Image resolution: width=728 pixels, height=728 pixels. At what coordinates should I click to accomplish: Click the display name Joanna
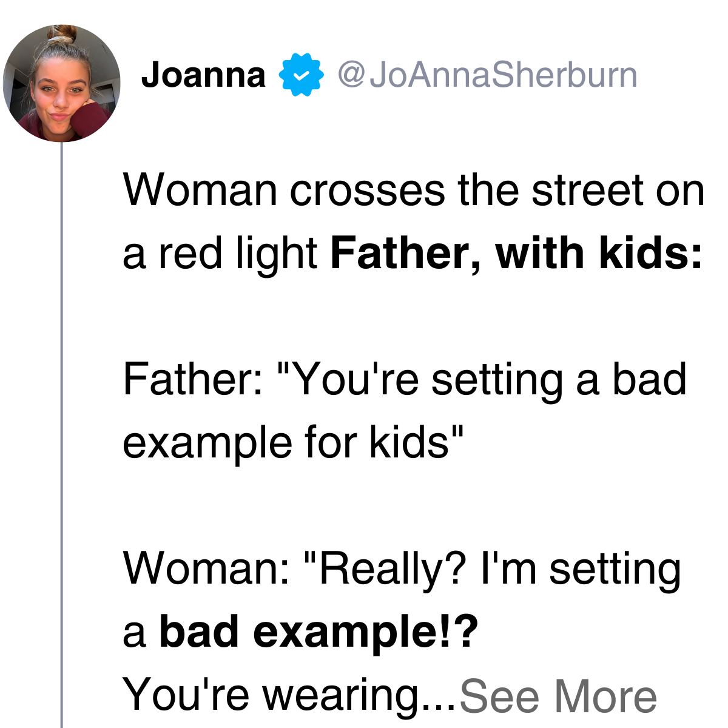coord(203,75)
